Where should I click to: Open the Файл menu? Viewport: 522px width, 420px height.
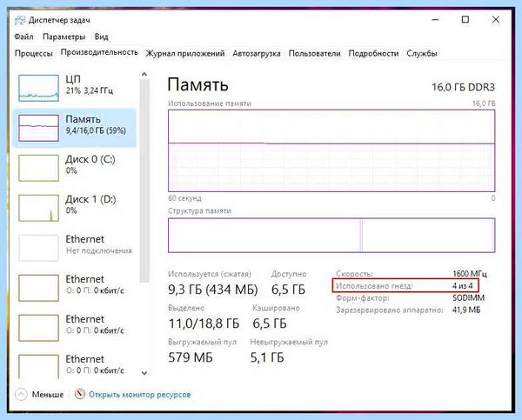tap(23, 37)
